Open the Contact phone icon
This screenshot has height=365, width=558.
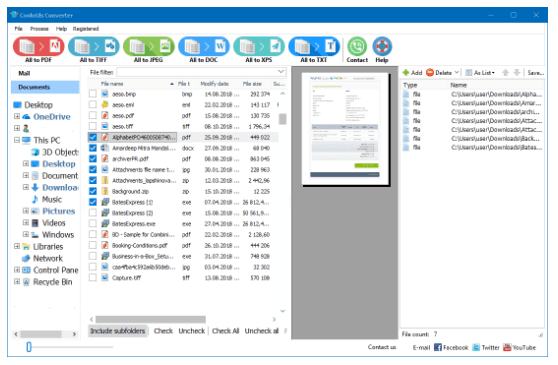tap(357, 46)
